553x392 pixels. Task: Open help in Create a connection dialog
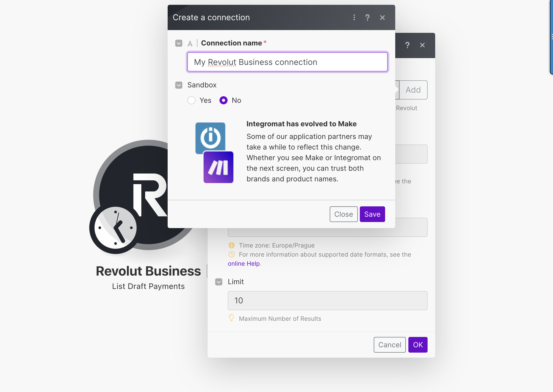tap(367, 17)
